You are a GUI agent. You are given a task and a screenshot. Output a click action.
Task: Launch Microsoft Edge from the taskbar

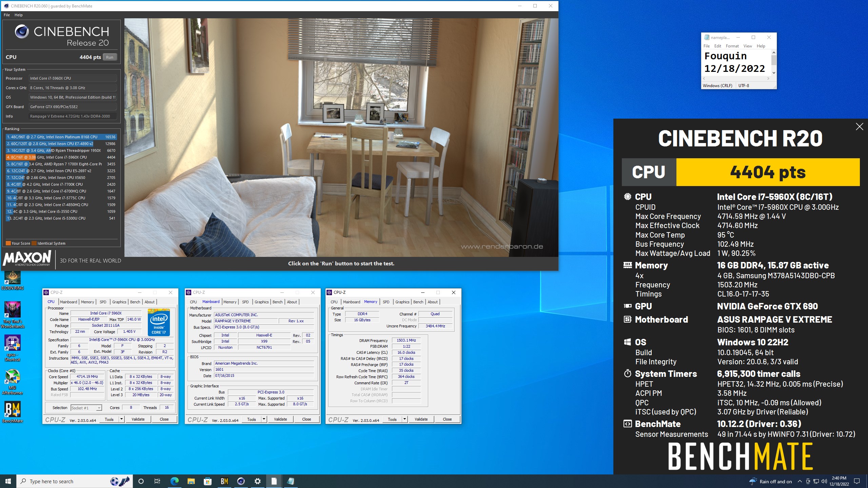174,481
